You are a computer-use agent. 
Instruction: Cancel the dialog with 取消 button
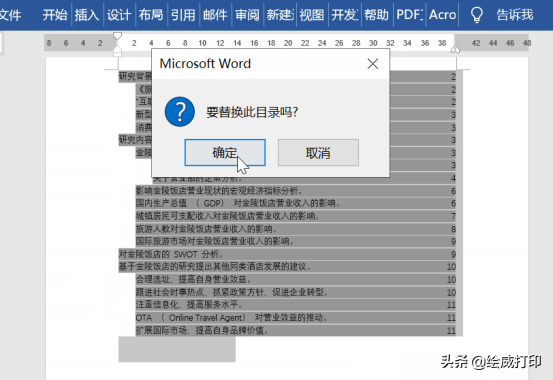tap(318, 152)
